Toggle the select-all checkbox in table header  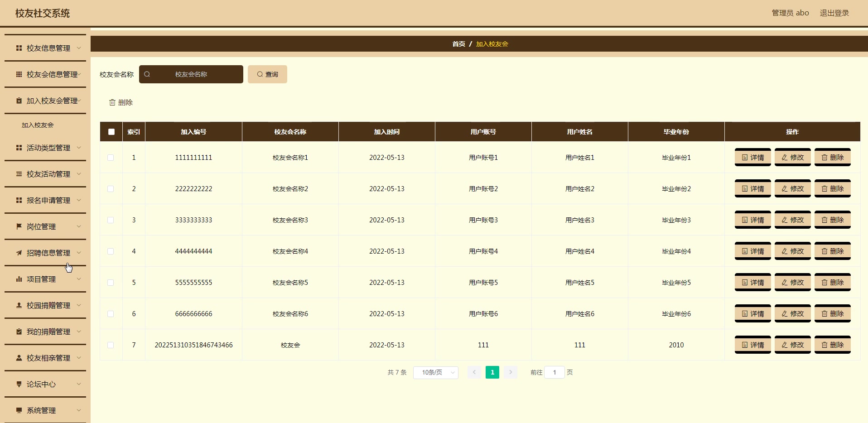coord(111,132)
